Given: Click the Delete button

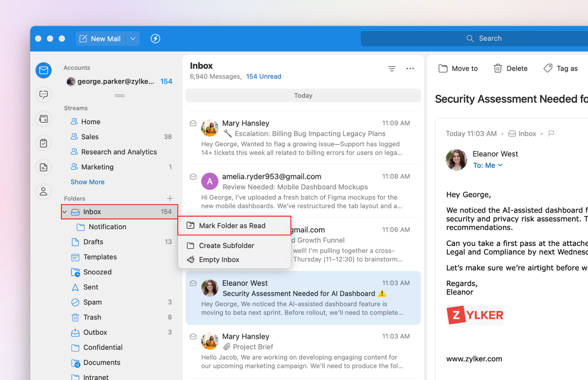Looking at the screenshot, I should coord(510,68).
